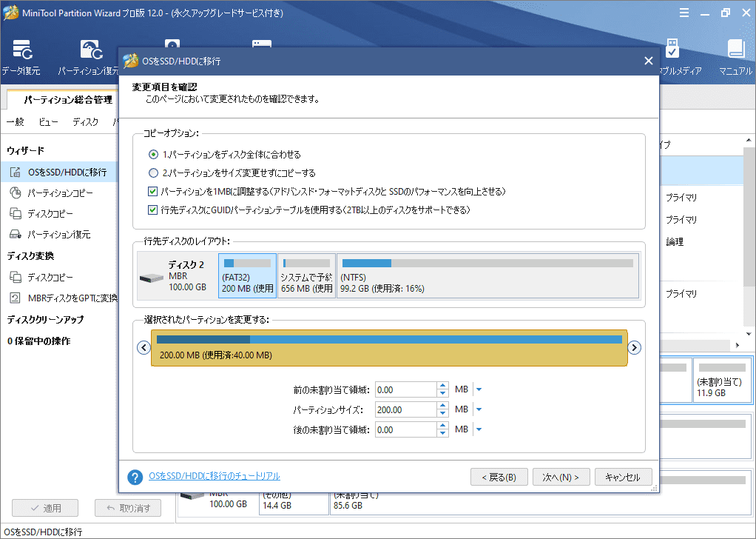This screenshot has width=756, height=539.
Task: Go to next partition with right arrow
Action: click(x=635, y=347)
